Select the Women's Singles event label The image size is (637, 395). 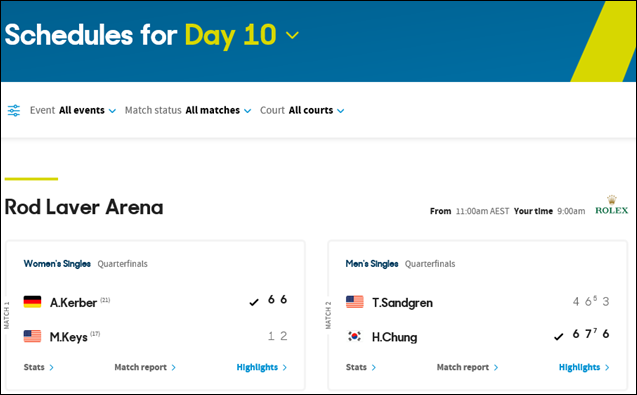[57, 264]
